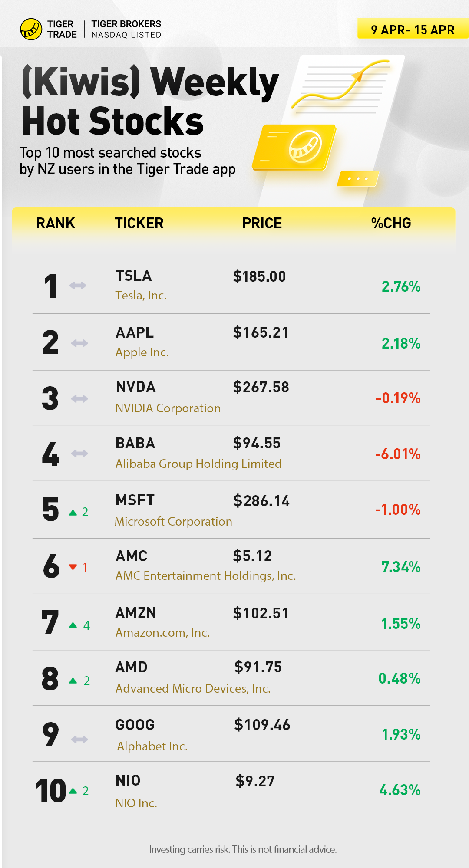The height and width of the screenshot is (868, 469).
Task: Select the PRICE column header
Action: tap(262, 223)
